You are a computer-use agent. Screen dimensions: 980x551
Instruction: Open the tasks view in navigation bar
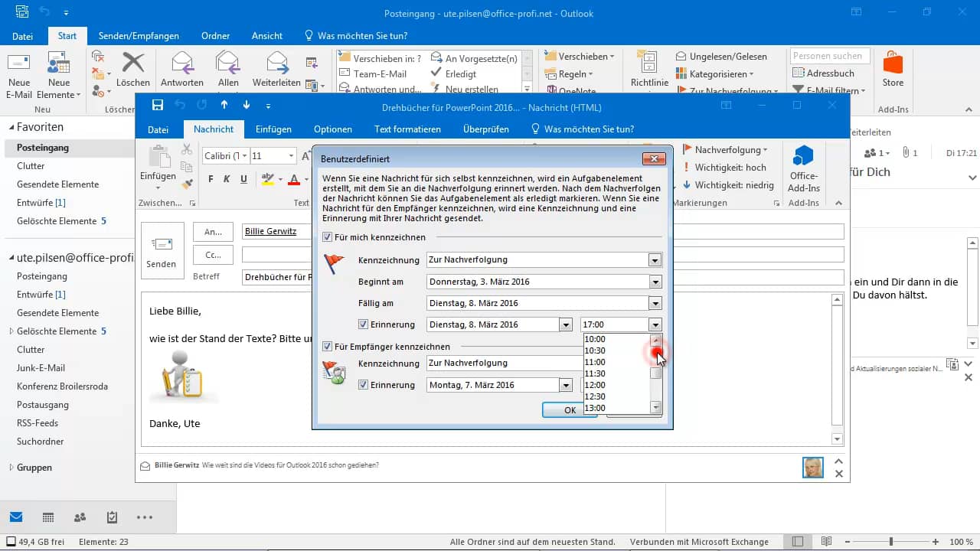pyautogui.click(x=112, y=517)
